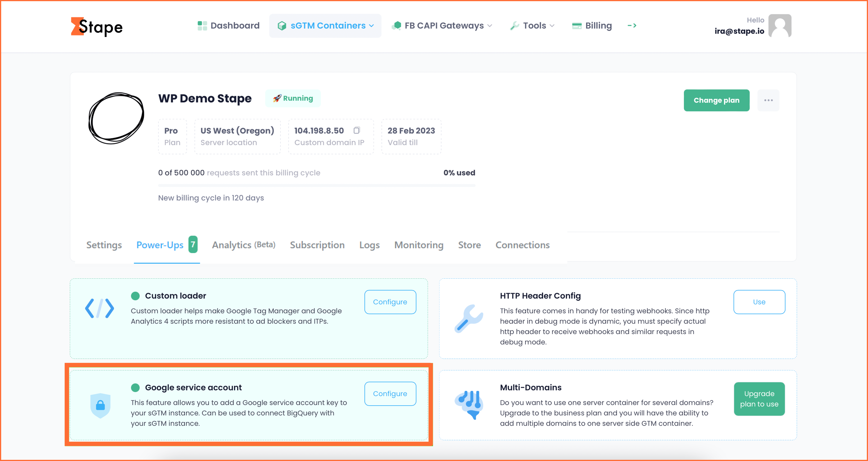This screenshot has width=868, height=461.
Task: Click the HTTP Header Config wrench icon
Action: click(x=469, y=319)
